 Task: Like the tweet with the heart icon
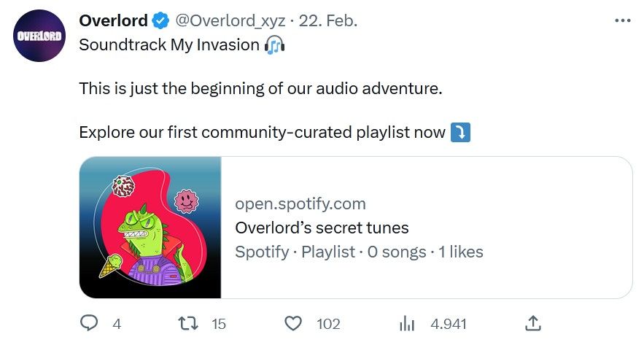[293, 324]
